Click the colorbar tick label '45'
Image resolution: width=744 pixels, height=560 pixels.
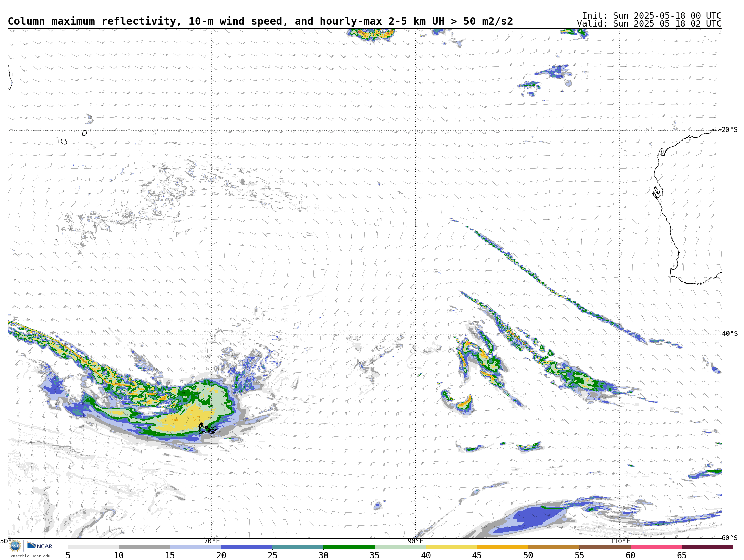click(477, 555)
